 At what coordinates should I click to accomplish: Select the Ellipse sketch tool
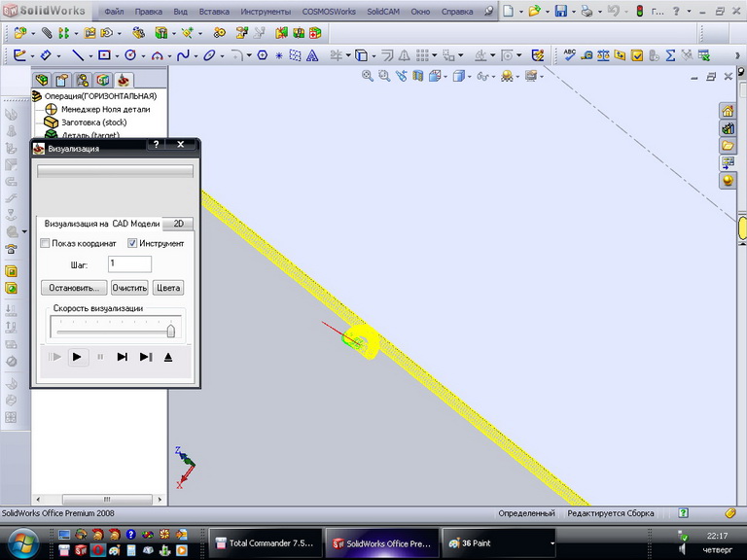[209, 55]
